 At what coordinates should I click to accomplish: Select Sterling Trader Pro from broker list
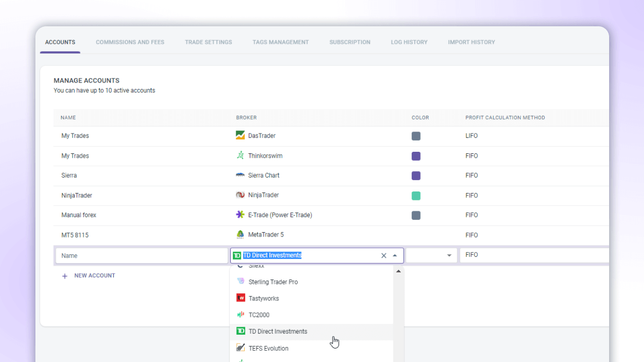[273, 282]
